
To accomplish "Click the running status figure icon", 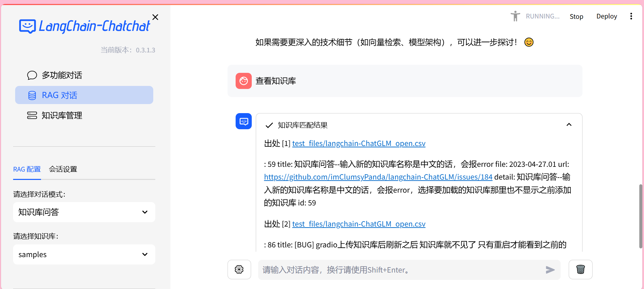I will pos(515,16).
